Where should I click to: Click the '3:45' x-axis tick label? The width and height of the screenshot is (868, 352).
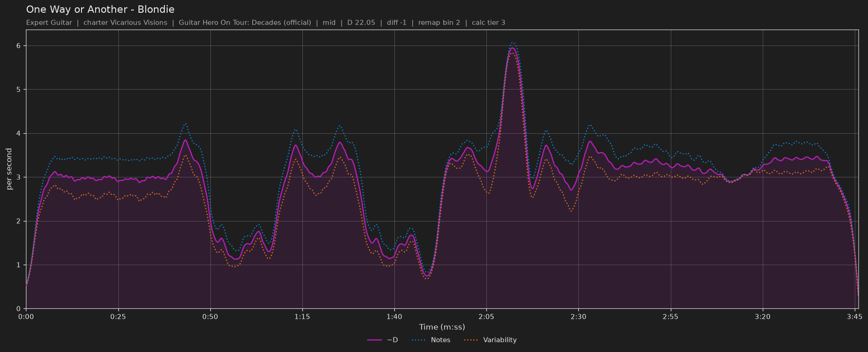click(x=854, y=317)
